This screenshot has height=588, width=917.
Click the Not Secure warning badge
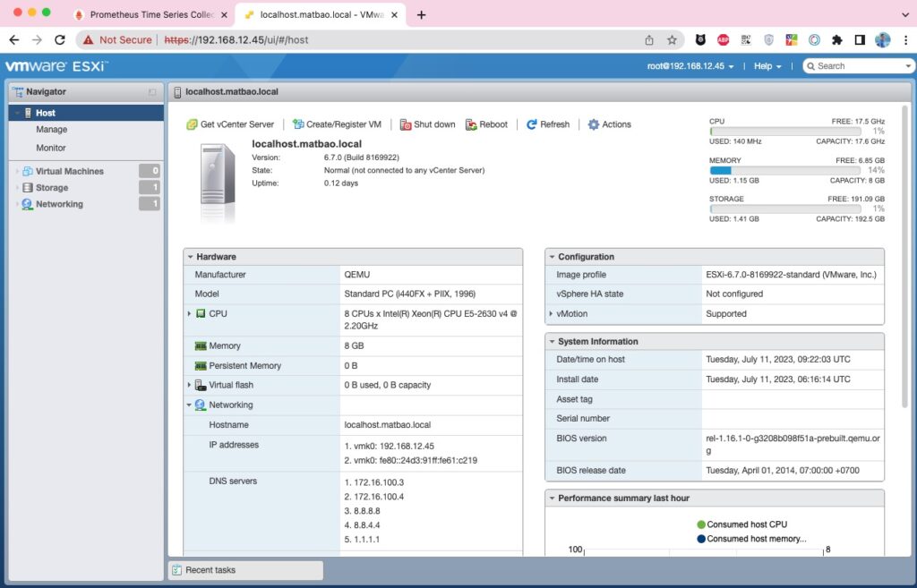(x=117, y=39)
